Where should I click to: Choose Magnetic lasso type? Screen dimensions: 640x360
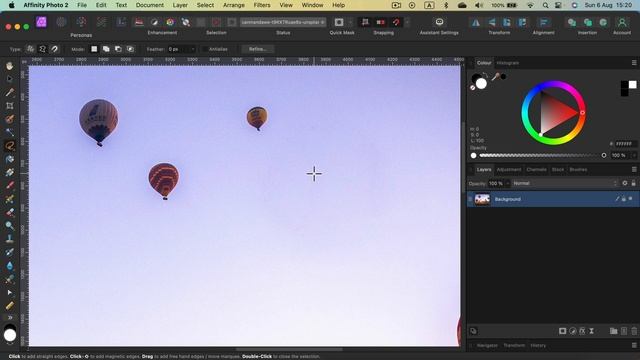(55, 49)
